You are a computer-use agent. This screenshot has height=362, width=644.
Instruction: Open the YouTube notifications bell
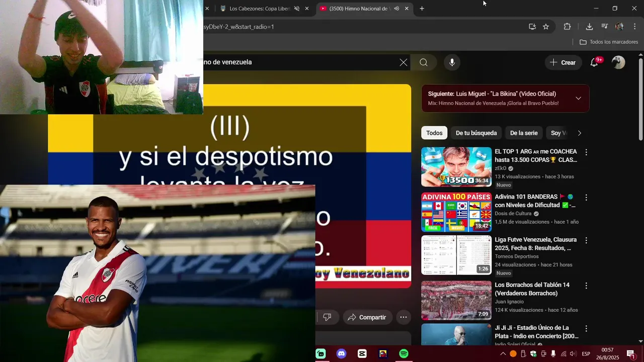(x=594, y=62)
